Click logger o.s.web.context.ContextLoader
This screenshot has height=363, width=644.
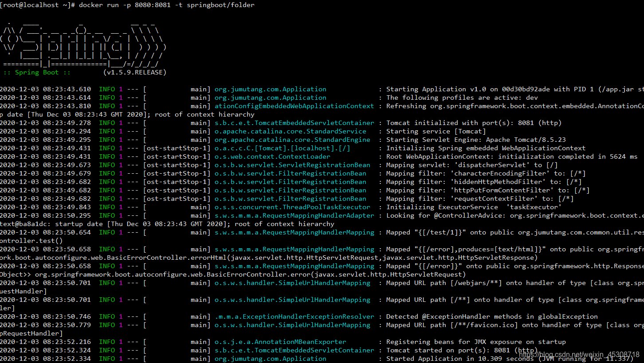coord(272,156)
